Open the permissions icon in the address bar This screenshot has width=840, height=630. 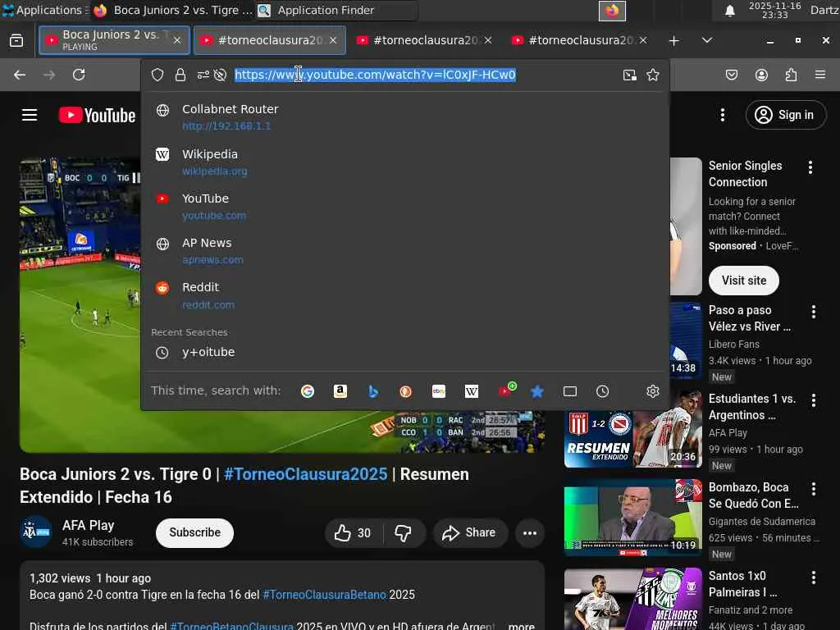[x=203, y=75]
